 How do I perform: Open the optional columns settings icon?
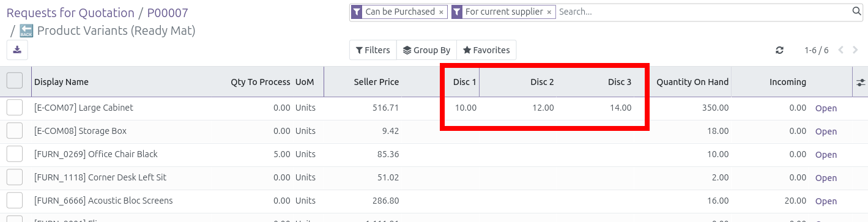click(x=861, y=82)
